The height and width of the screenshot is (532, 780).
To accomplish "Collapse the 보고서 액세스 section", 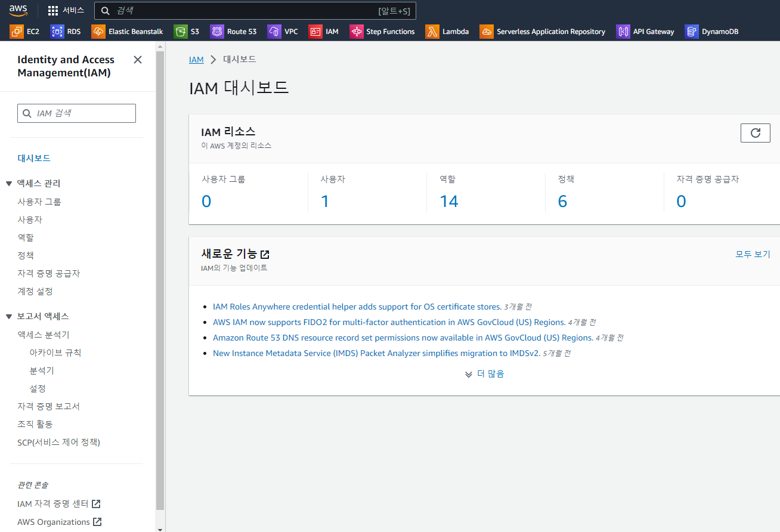I will pyautogui.click(x=9, y=317).
